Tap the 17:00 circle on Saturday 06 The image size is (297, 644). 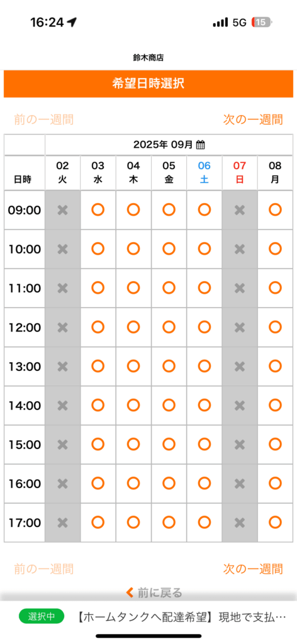pos(204,523)
